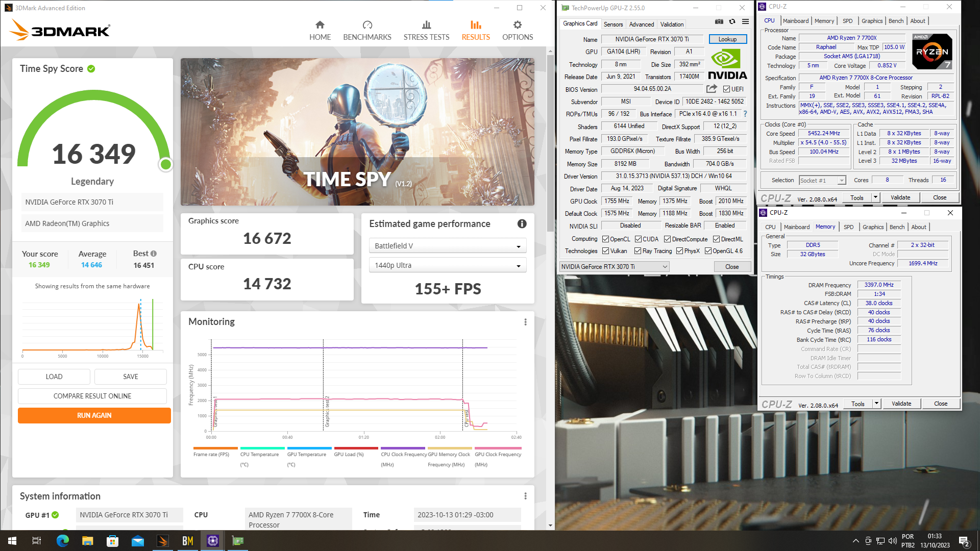Click the score distribution chart

click(x=92, y=328)
